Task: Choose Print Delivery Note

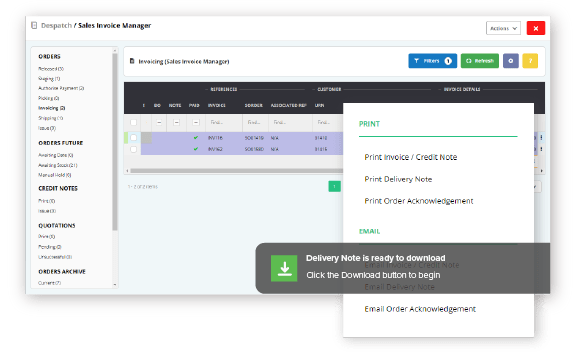Action: pyautogui.click(x=398, y=179)
